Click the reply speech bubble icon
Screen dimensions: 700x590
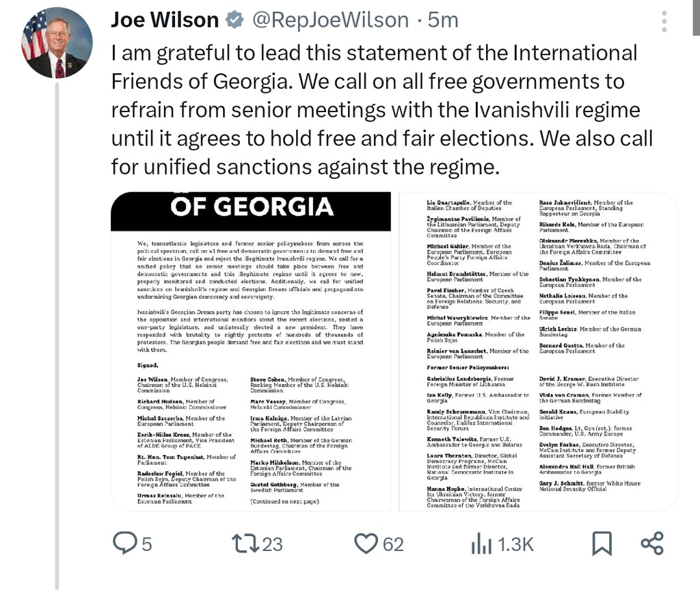pos(124,544)
